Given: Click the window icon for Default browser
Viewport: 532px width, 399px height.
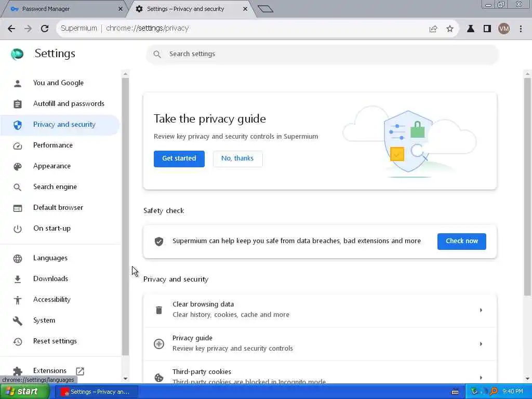Looking at the screenshot, I should [x=18, y=208].
